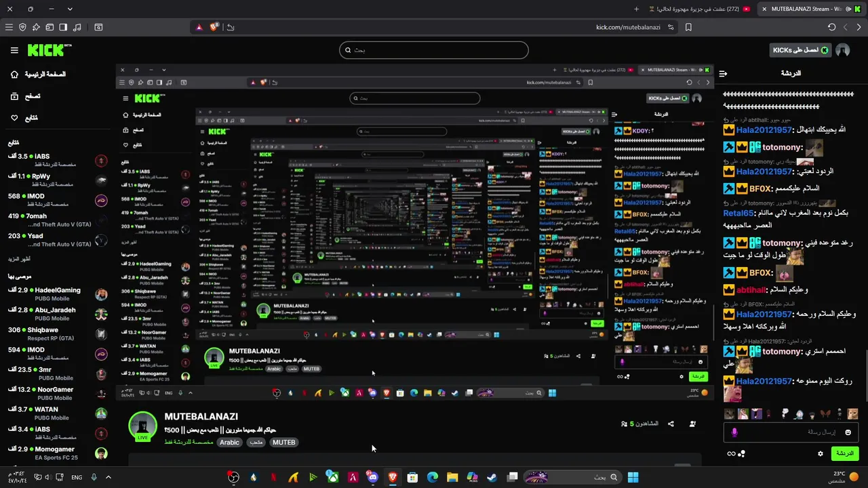Open recommended channel WATAN
This screenshot has height=488, width=868.
click(x=58, y=413)
